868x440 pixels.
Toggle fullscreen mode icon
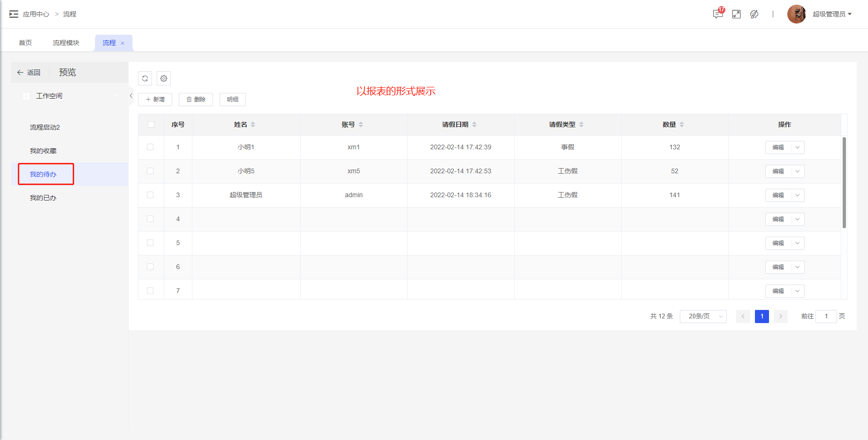737,14
